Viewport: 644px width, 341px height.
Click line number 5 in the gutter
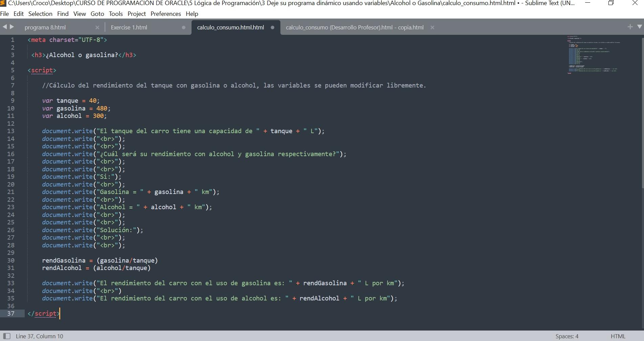click(13, 70)
